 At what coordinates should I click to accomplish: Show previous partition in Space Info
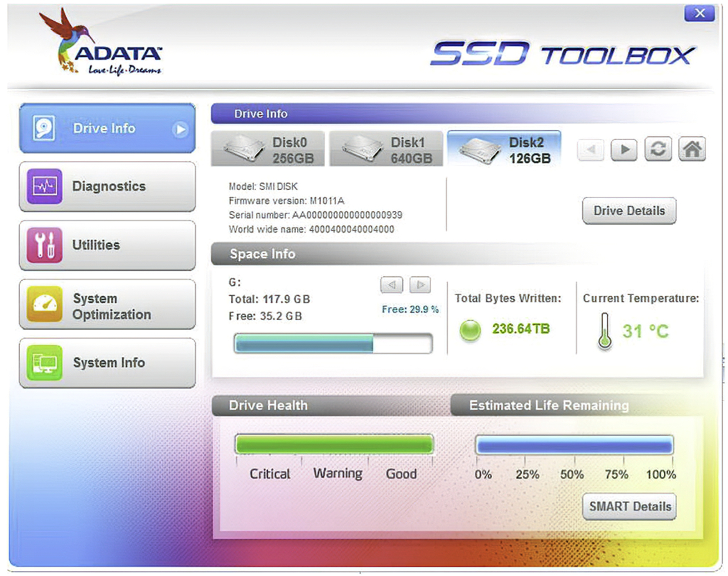click(x=391, y=285)
